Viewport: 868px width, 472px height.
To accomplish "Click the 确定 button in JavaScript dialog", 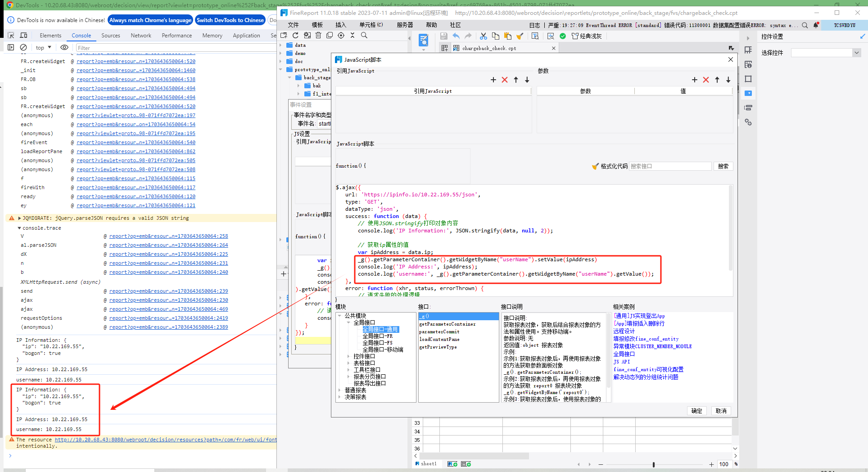I will coord(696,411).
